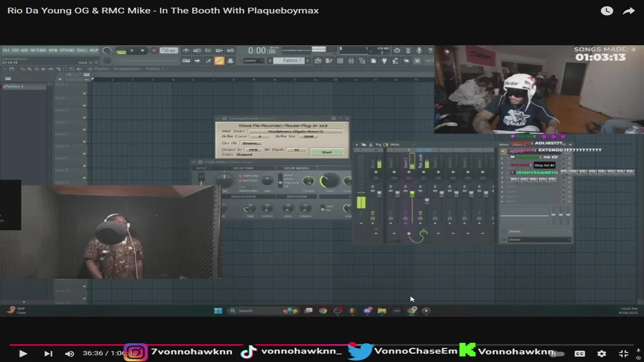Open the Fruity Delay plugin options arrow
The width and height of the screenshot is (644, 362).
(194, 162)
